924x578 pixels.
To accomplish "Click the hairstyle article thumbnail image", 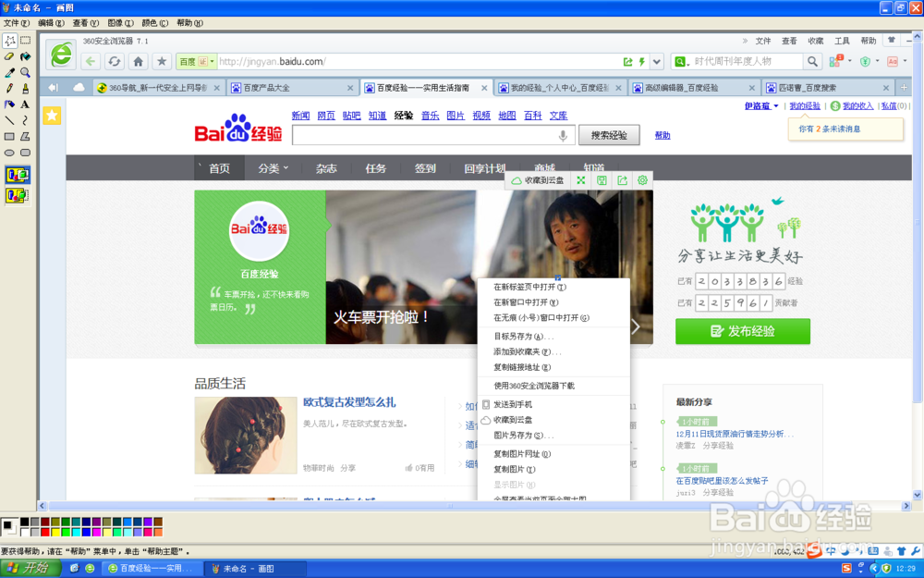I will pos(246,436).
